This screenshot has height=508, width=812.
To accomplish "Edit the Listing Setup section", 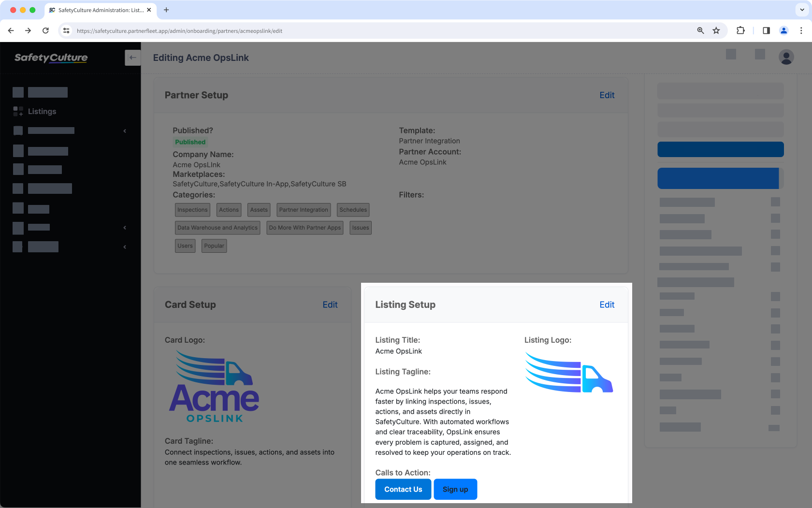I will (x=607, y=305).
